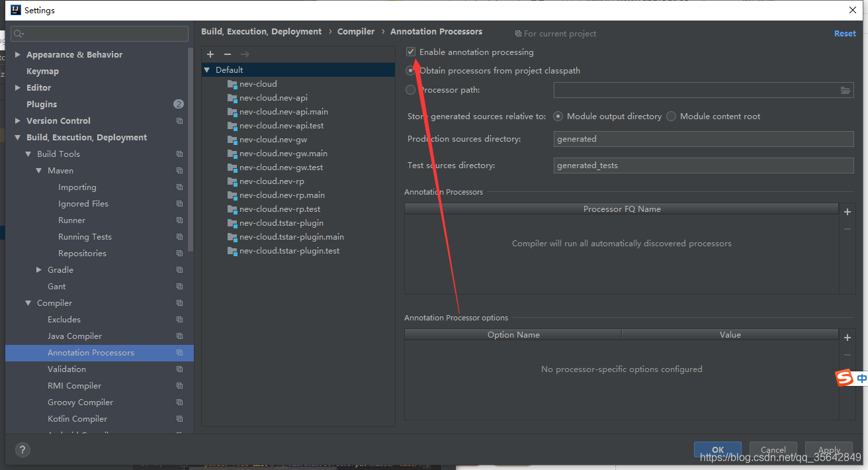Click project-level icon beside Version Control
868x470 pixels.
179,121
